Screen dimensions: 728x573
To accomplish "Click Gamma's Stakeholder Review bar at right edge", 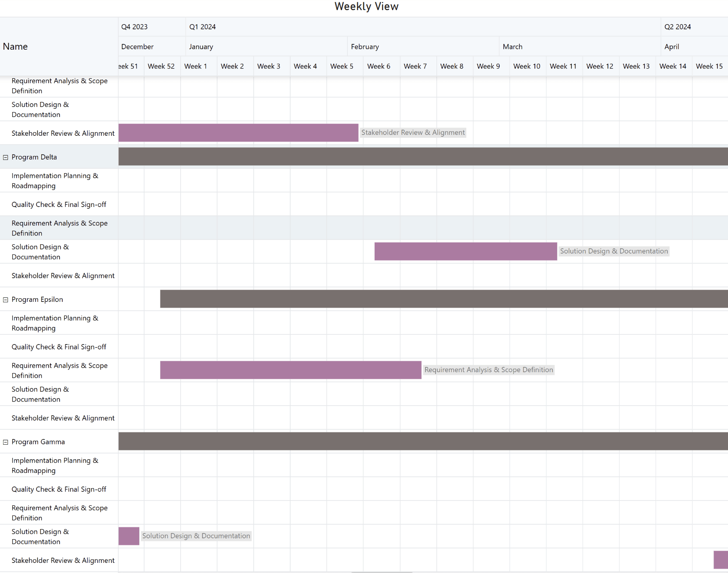I will tap(721, 560).
